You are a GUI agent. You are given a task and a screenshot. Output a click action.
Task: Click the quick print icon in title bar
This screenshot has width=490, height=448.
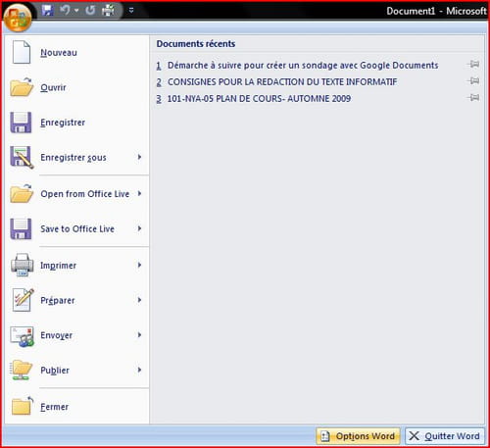pos(108,11)
